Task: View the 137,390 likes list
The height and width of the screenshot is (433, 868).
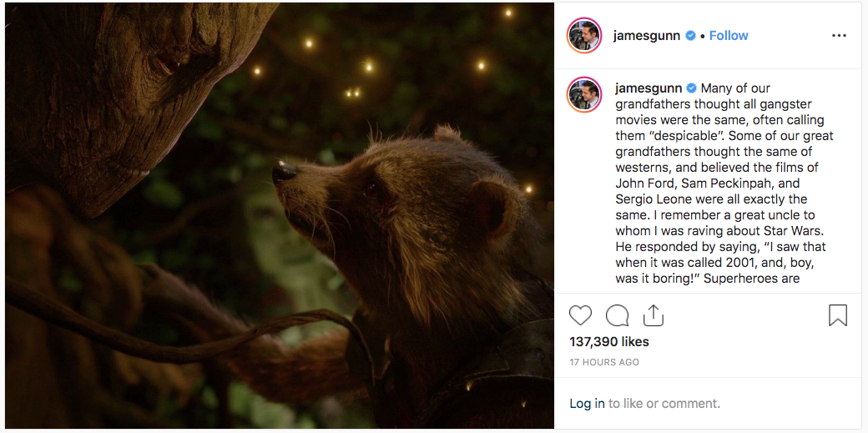Action: tap(609, 342)
